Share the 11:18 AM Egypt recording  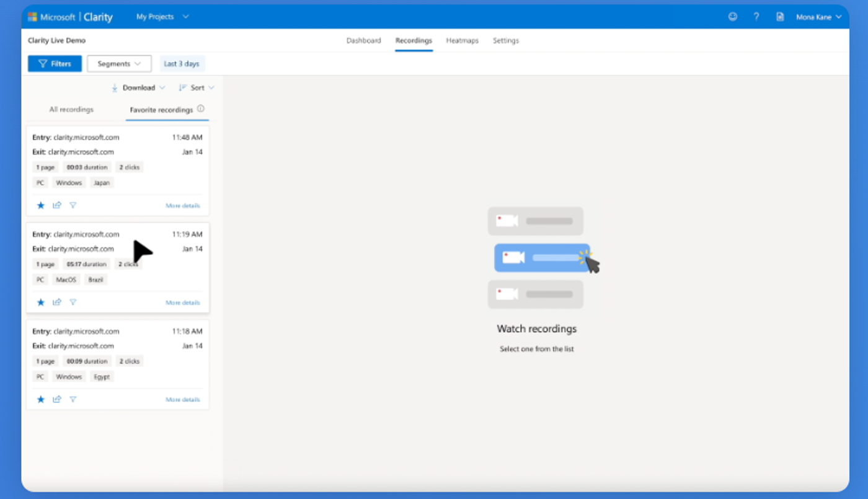[57, 400]
